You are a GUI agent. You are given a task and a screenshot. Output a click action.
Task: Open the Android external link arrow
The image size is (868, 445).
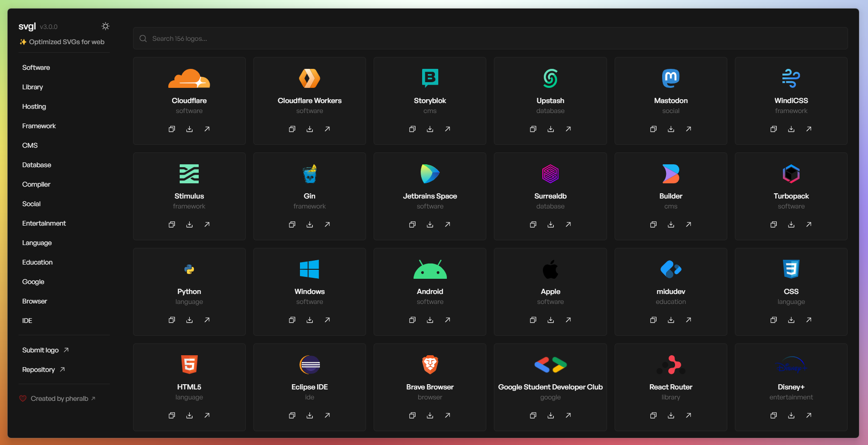[447, 320]
